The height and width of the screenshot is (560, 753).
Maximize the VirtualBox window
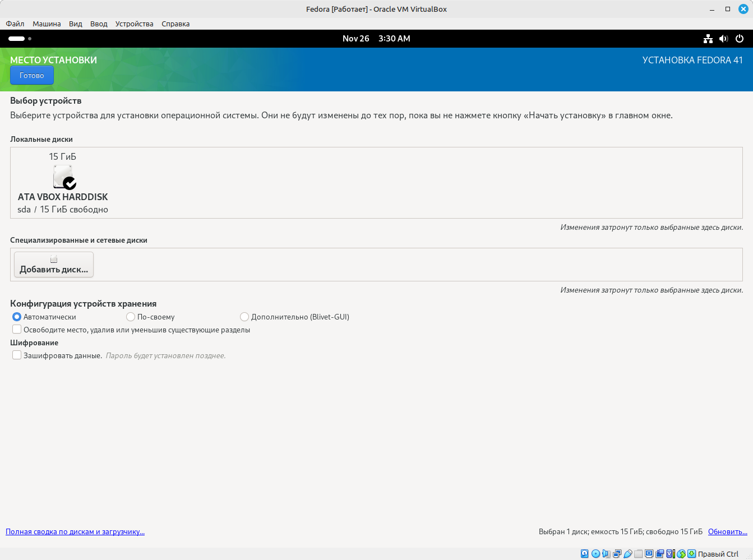click(x=728, y=9)
